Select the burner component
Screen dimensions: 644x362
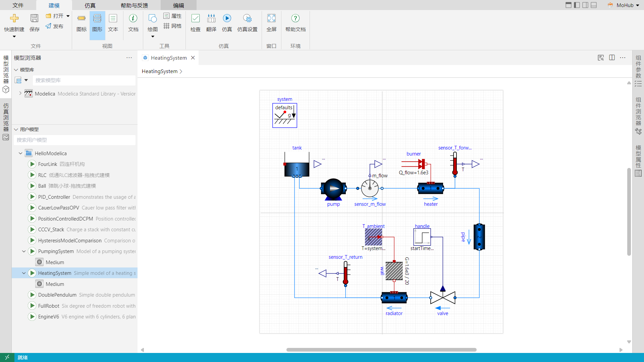414,164
